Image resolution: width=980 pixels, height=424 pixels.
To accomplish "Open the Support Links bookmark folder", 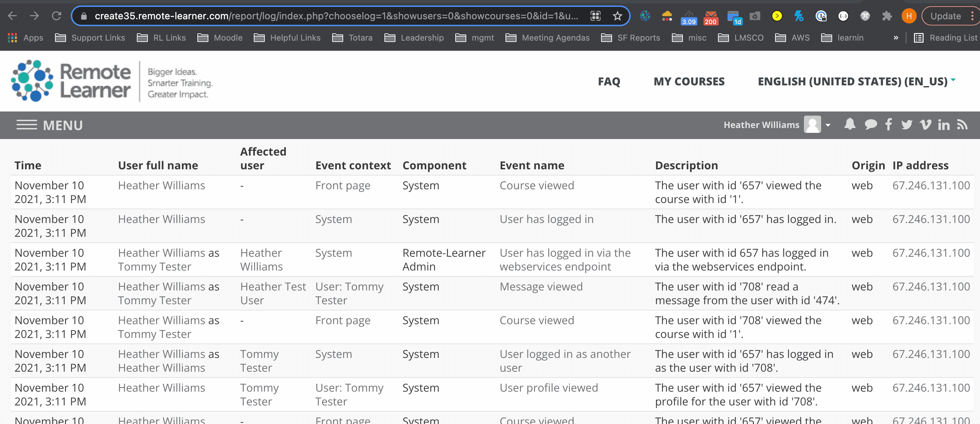I will pos(90,38).
